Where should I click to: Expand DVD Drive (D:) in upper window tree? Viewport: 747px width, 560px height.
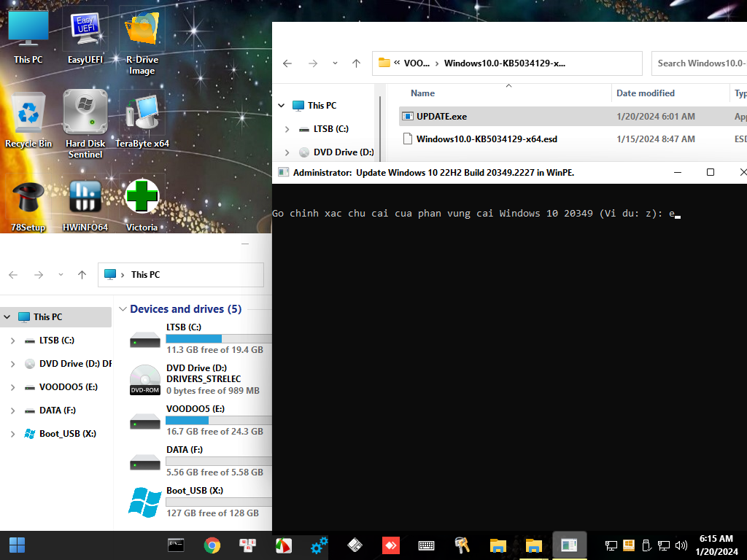pos(287,152)
